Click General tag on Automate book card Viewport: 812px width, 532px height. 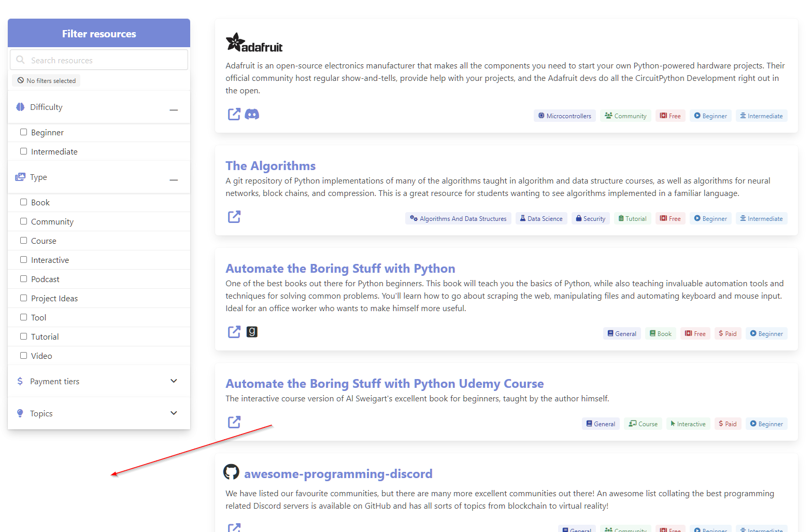point(622,333)
